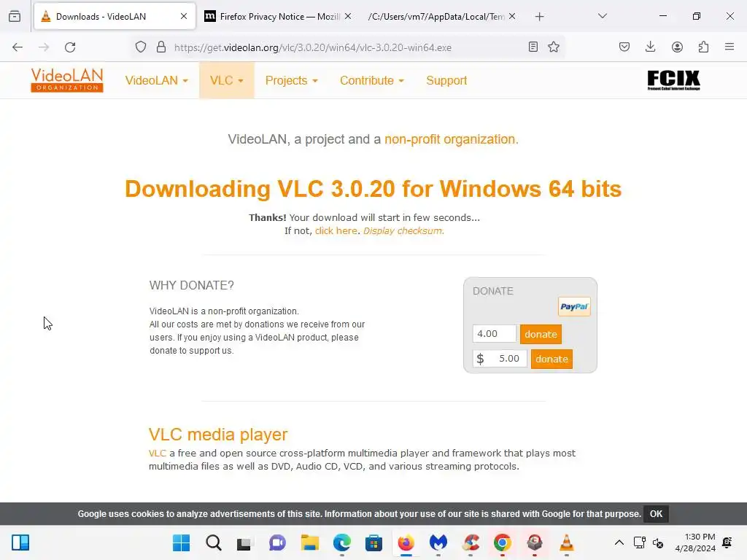This screenshot has height=560, width=747.
Task: Click the Firefox View icon
Action: click(x=15, y=16)
